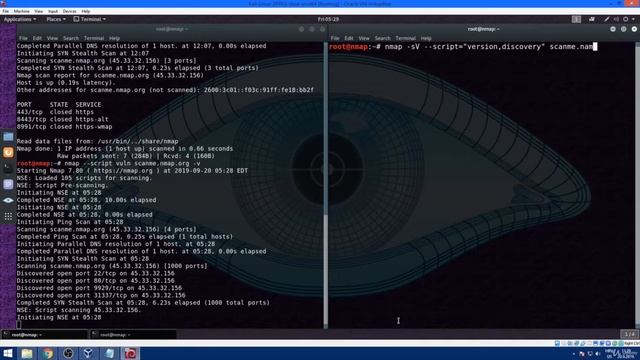Open Edit menu in left terminal window
This screenshot has height=360, width=640.
[37, 38]
